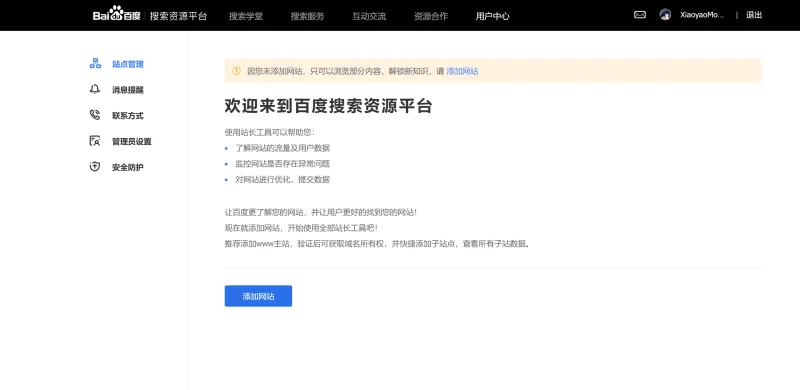Select 消息提醒 in the sidebar
The height and width of the screenshot is (390, 800).
128,90
